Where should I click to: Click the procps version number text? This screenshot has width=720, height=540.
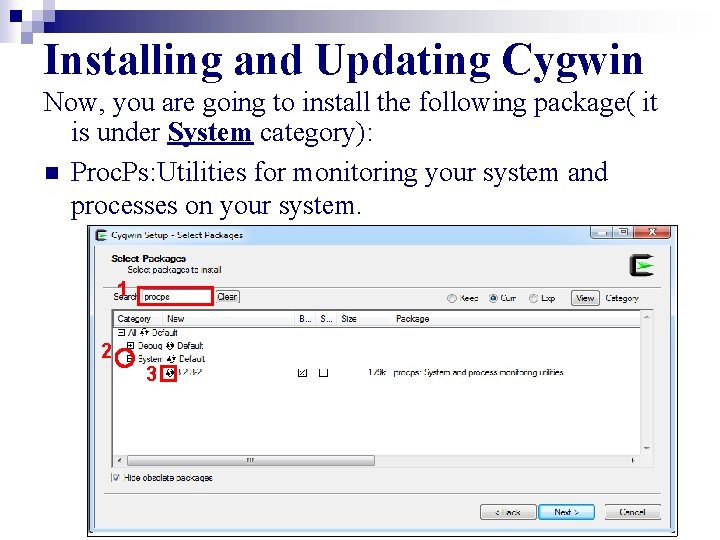click(190, 372)
